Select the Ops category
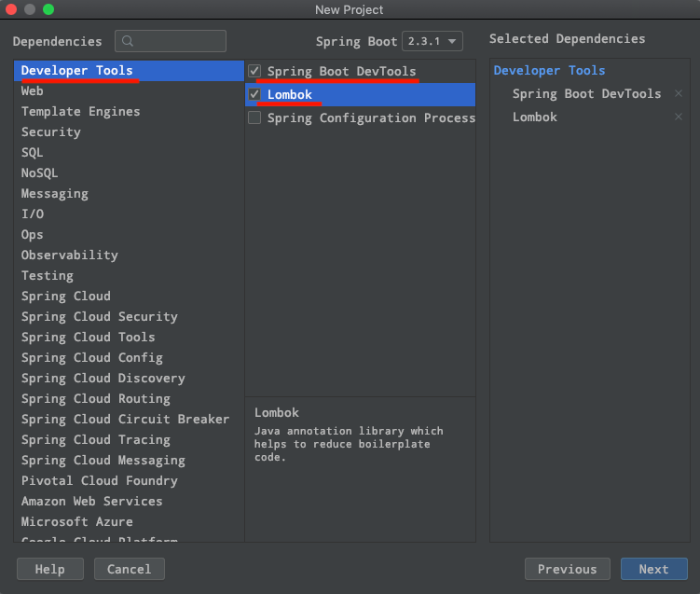The height and width of the screenshot is (594, 700). pyautogui.click(x=129, y=235)
